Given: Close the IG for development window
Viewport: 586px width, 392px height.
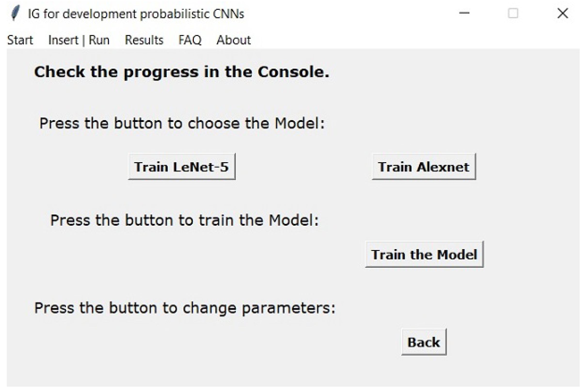Looking at the screenshot, I should coord(562,13).
